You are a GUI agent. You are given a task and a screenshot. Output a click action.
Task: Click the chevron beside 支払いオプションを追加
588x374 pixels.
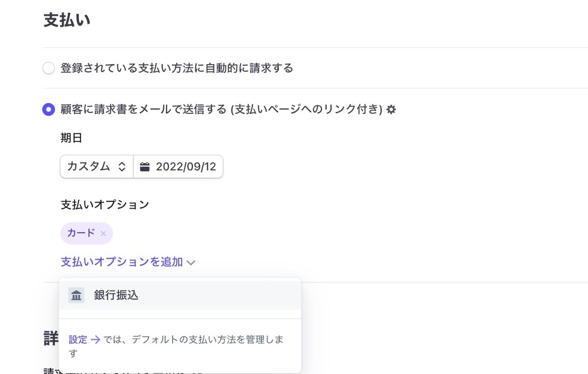191,263
